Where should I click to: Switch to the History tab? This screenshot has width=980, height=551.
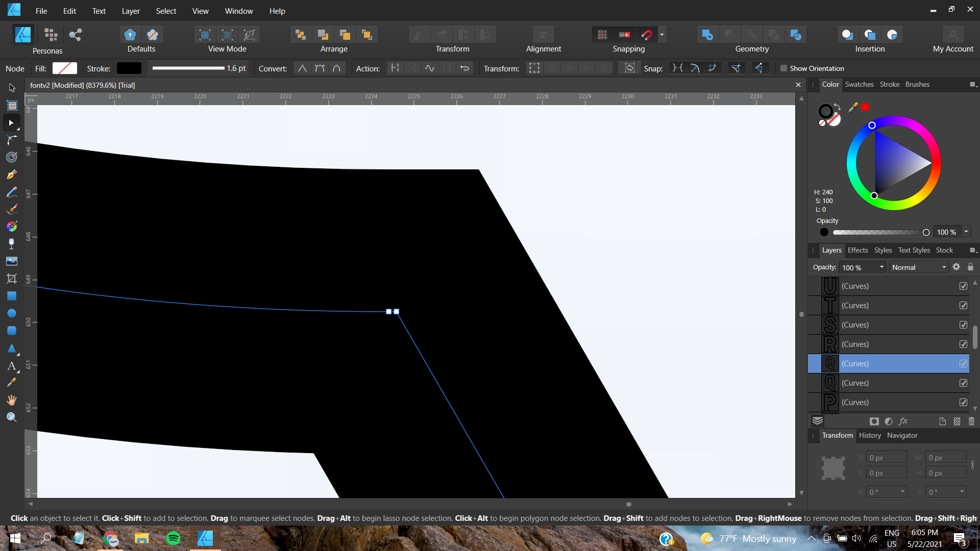[870, 436]
